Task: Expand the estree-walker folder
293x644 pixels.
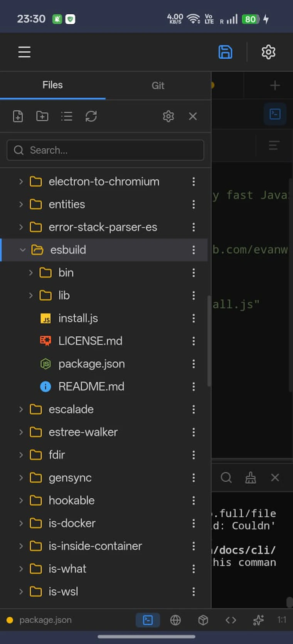Action: click(21, 432)
